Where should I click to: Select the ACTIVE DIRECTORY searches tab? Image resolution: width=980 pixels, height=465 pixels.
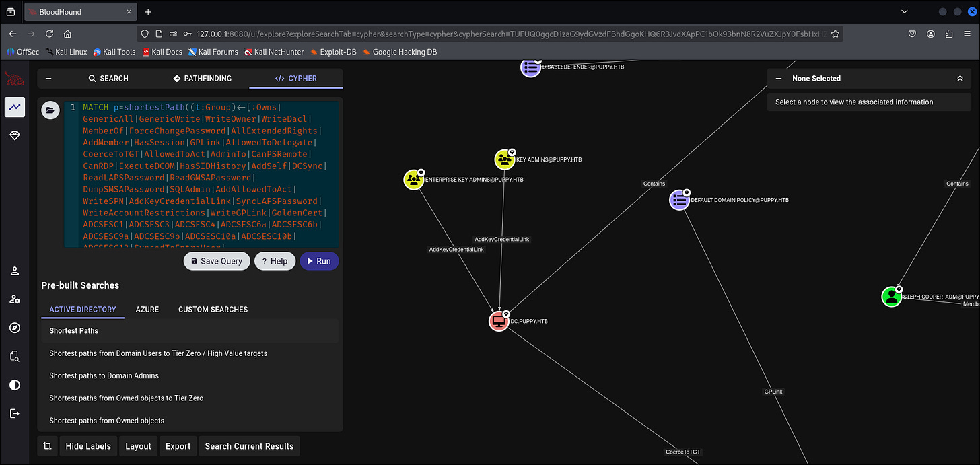point(83,310)
